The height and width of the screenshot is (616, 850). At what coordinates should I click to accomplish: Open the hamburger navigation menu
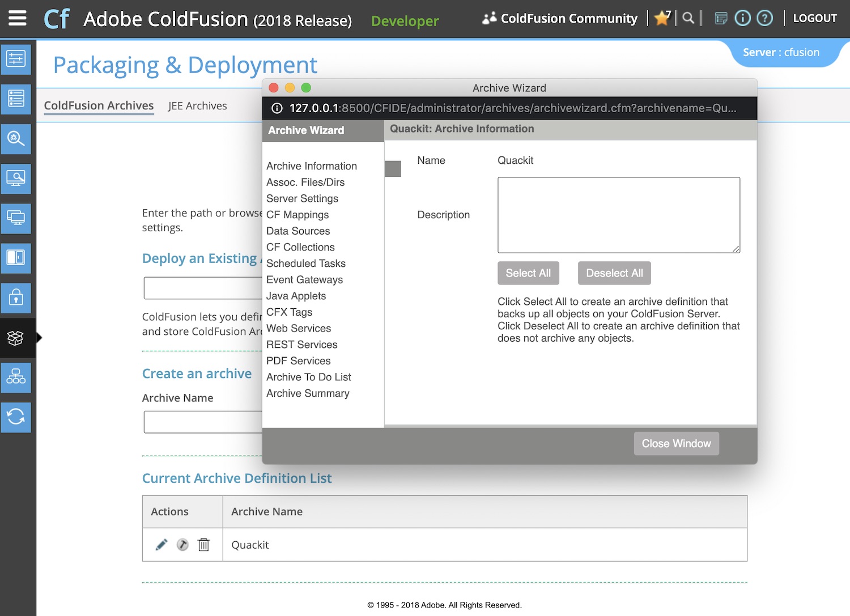click(x=18, y=18)
